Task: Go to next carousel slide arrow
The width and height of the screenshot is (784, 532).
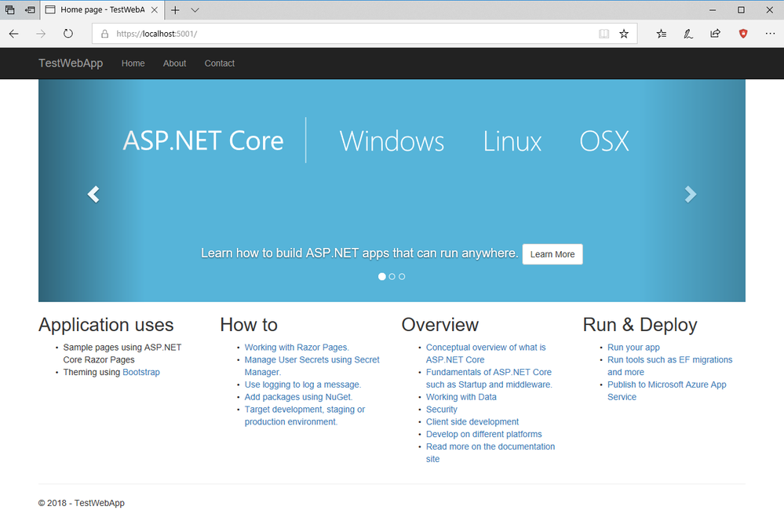Action: tap(691, 194)
